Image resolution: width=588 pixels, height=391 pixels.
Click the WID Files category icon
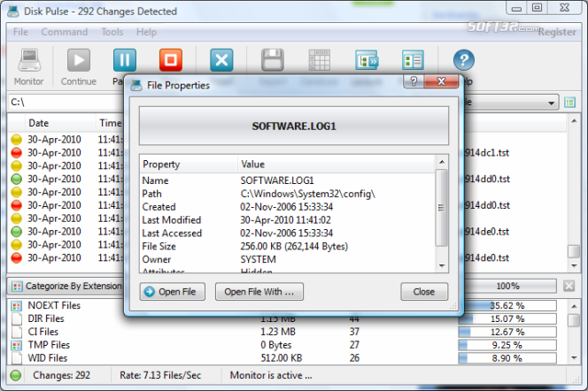coord(17,358)
